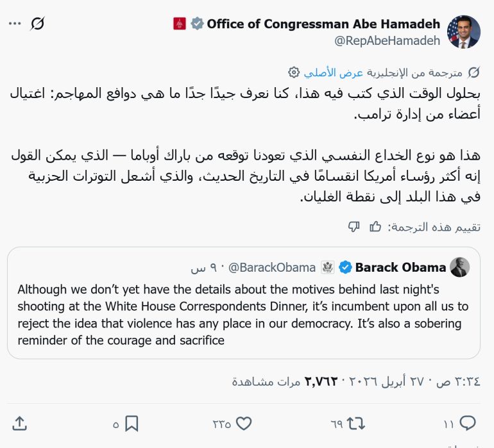Open the three-dot more options menu
The width and height of the screenshot is (494, 448).
[15, 24]
